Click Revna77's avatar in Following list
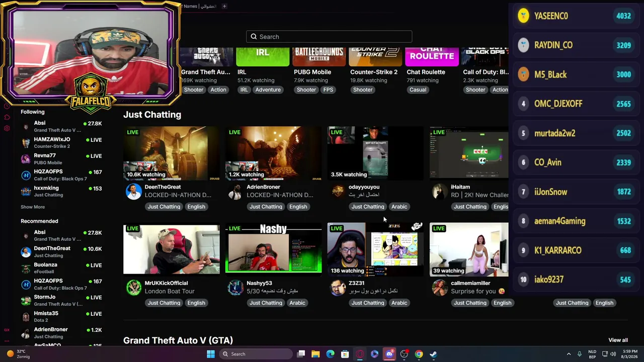644x362 pixels. 26,159
